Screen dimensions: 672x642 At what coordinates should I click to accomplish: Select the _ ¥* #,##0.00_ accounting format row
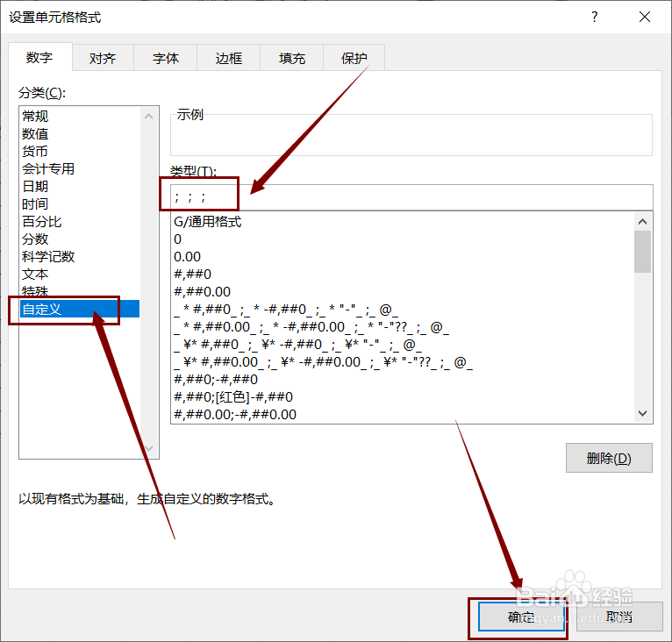(x=402, y=362)
